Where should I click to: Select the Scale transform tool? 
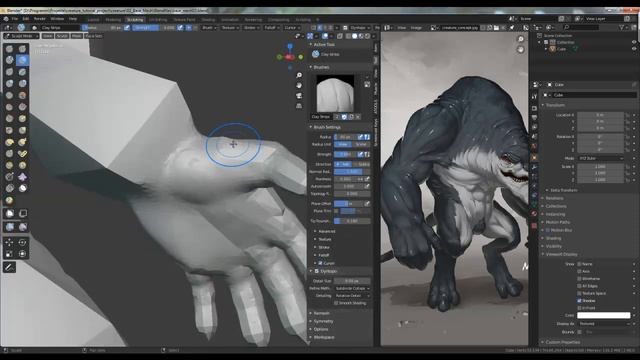pyautogui.click(x=9, y=254)
